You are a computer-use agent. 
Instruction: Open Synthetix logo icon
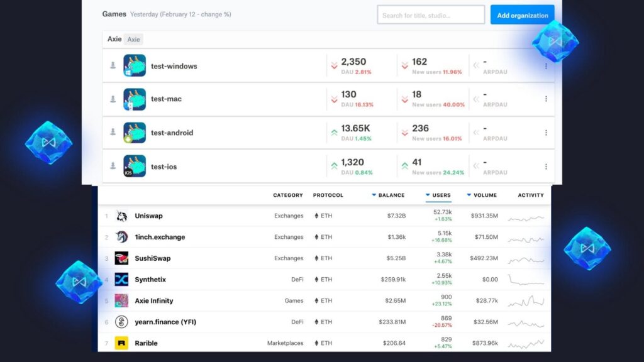coord(121,280)
